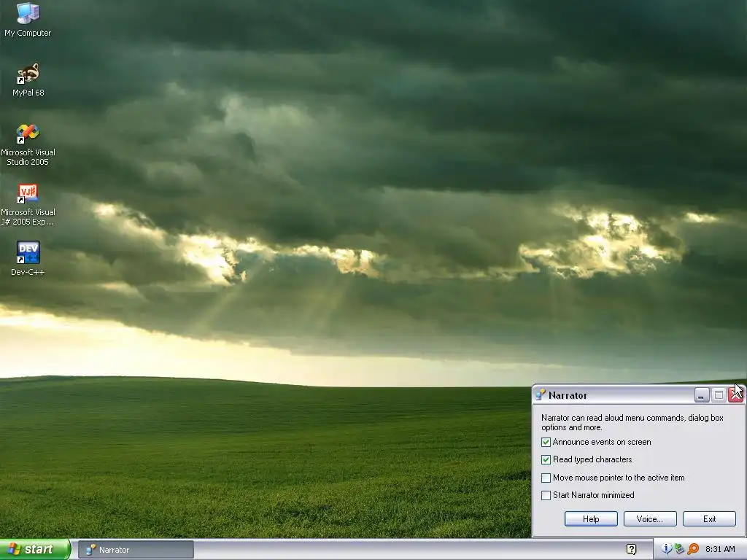Open the Start menu
Viewport: 747px width, 560px height.
[35, 550]
